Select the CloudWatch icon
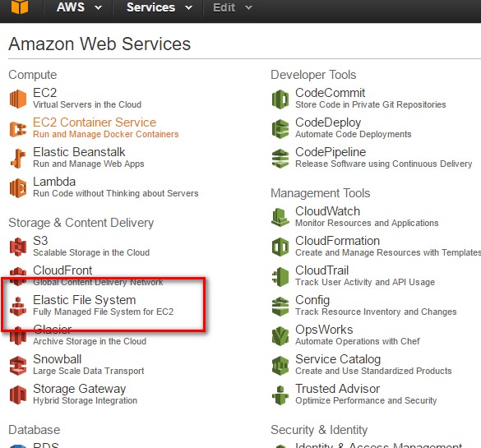The width and height of the screenshot is (481, 448). coord(280,217)
